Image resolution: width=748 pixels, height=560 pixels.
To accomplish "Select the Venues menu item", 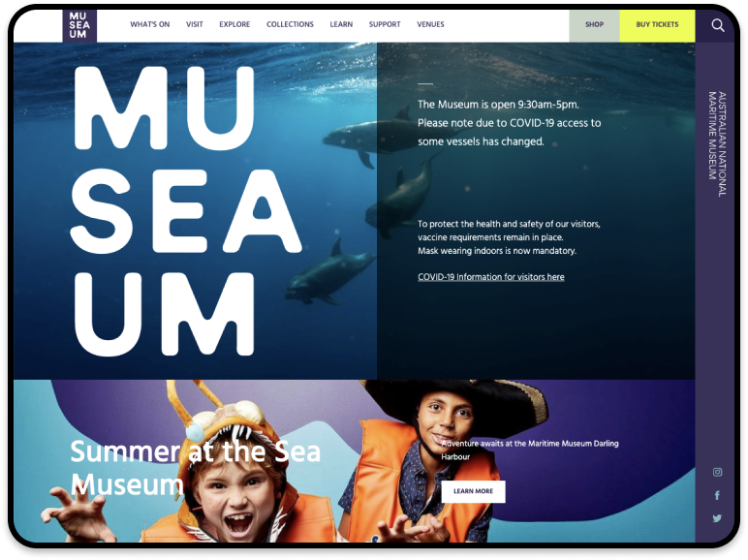I will (430, 24).
